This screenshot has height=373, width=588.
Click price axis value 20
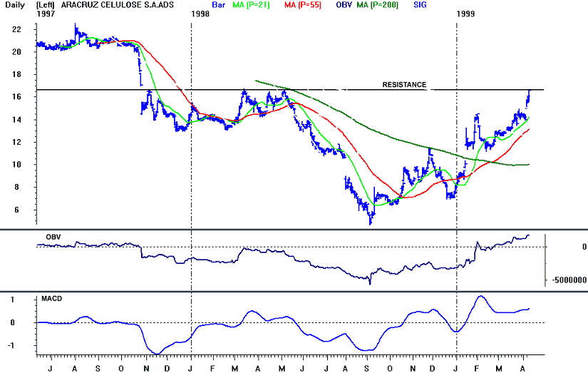(x=16, y=52)
